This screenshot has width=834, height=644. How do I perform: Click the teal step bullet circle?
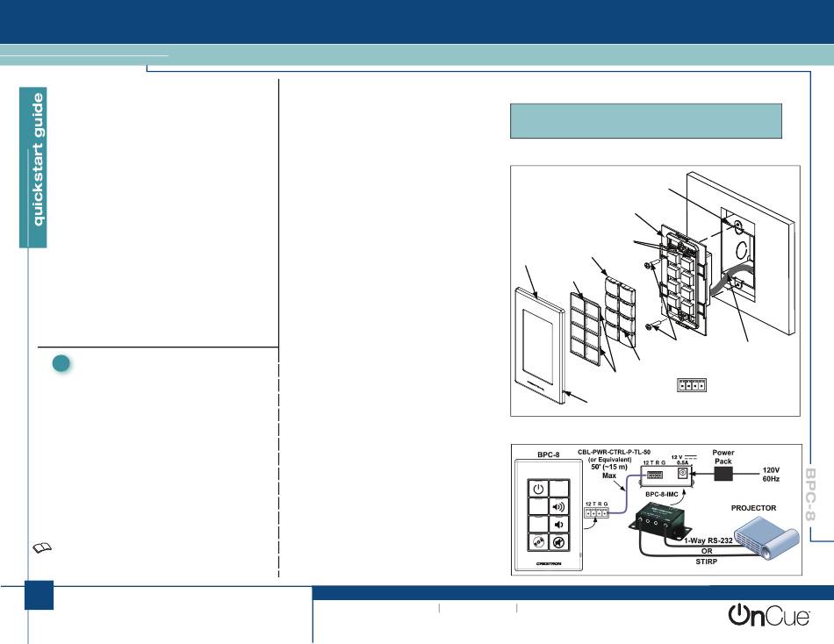61,363
